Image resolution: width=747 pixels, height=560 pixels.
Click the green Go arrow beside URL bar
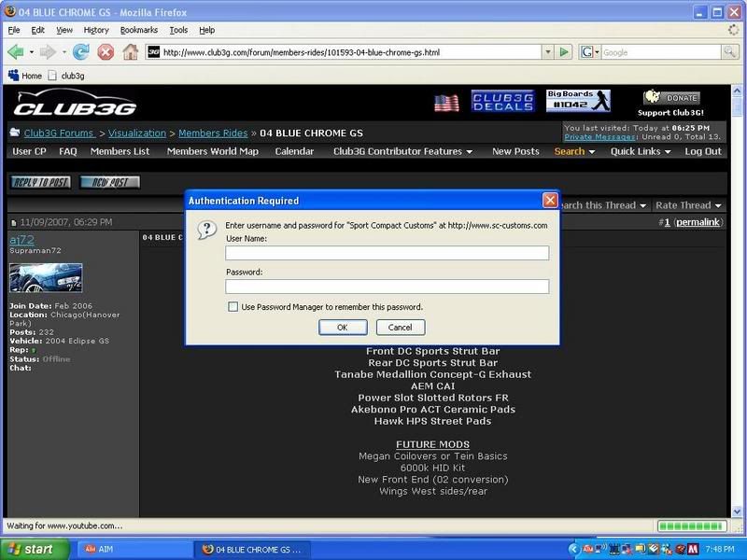[x=564, y=52]
